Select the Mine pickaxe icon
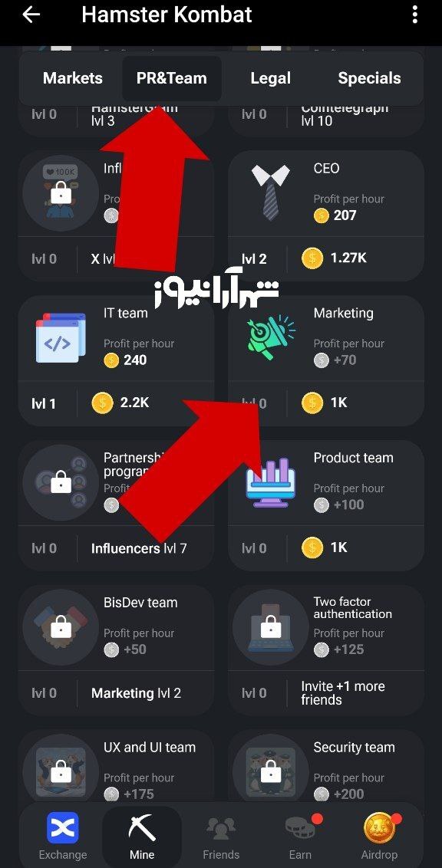442x868 pixels. pyautogui.click(x=143, y=828)
